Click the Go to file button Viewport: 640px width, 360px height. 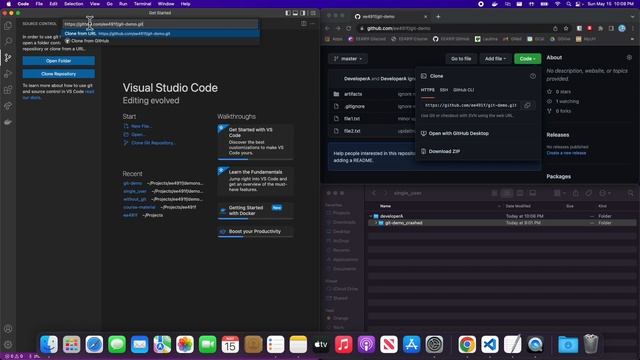pyautogui.click(x=461, y=59)
